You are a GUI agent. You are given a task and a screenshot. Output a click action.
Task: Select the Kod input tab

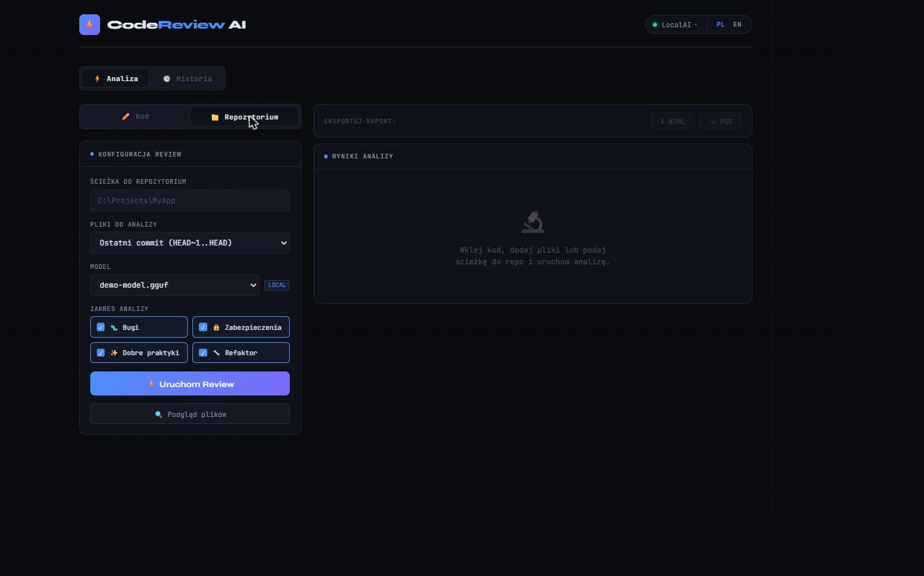pyautogui.click(x=135, y=117)
